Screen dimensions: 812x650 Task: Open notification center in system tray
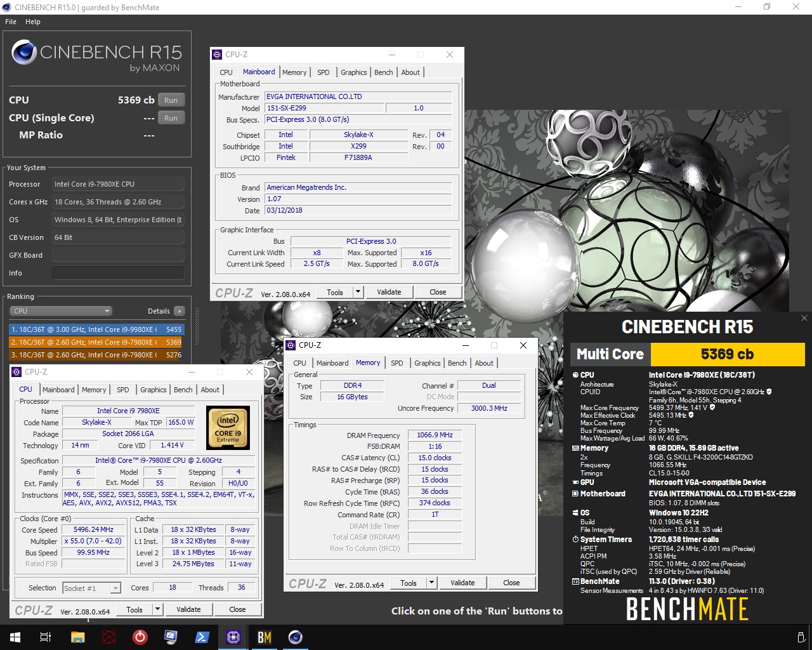click(801, 637)
